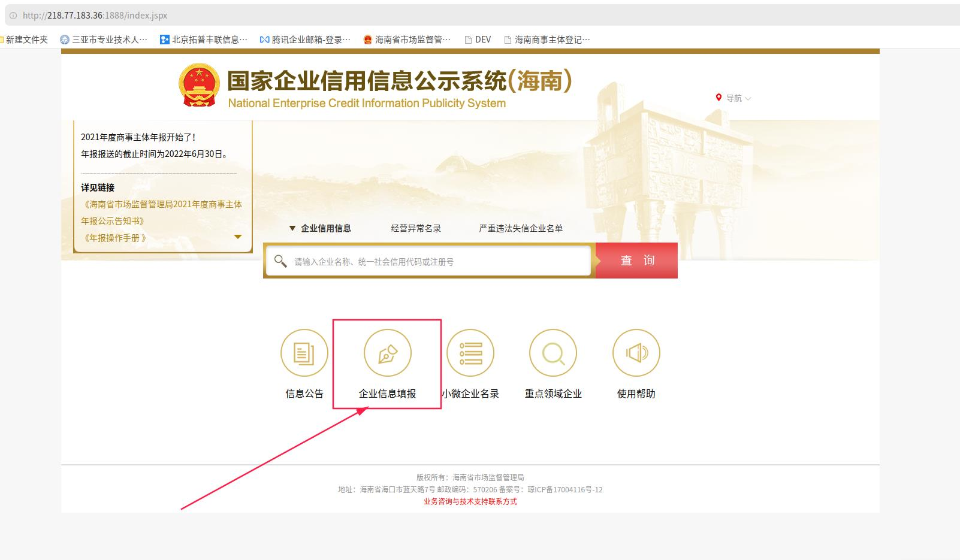Open the 信息公告 document icon
The image size is (960, 560).
click(x=304, y=353)
